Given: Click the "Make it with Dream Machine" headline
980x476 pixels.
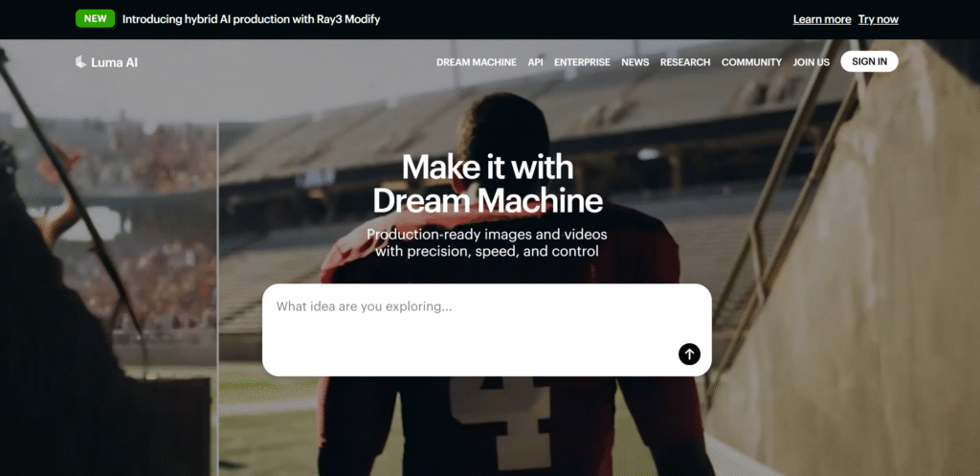Looking at the screenshot, I should (x=487, y=184).
